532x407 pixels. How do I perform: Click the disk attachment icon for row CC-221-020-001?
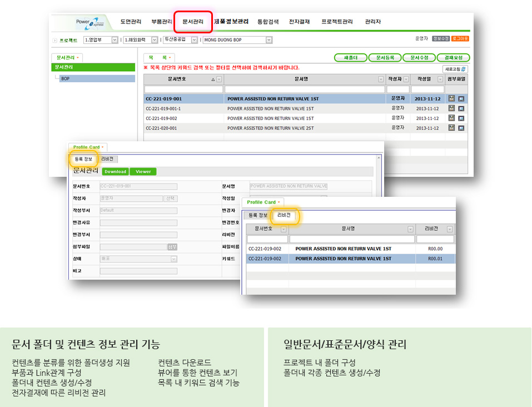(x=451, y=128)
